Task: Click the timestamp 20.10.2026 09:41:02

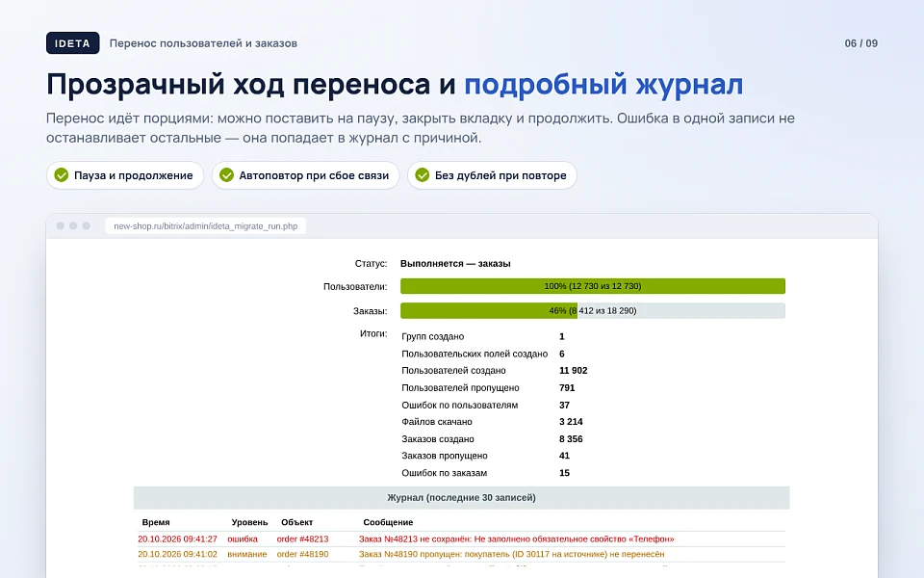Action: (177, 555)
